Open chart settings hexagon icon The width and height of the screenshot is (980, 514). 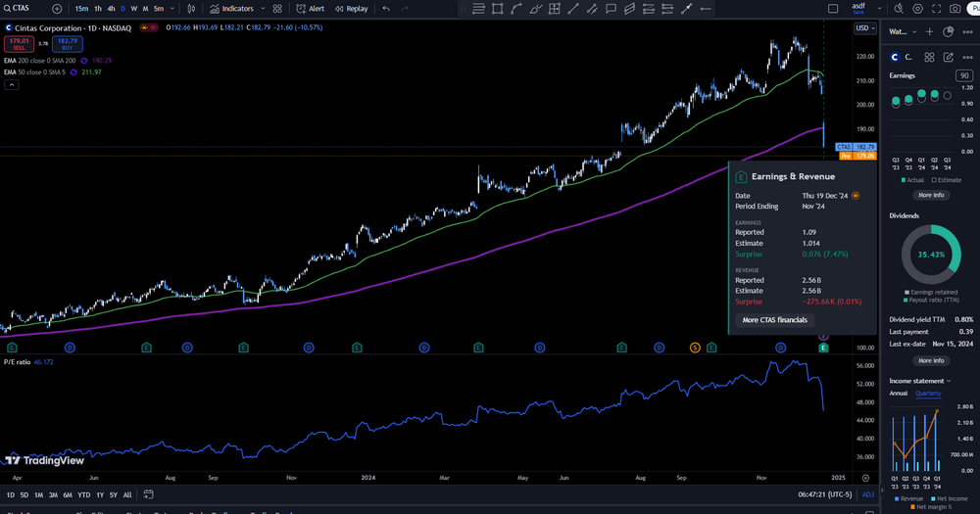tap(917, 9)
